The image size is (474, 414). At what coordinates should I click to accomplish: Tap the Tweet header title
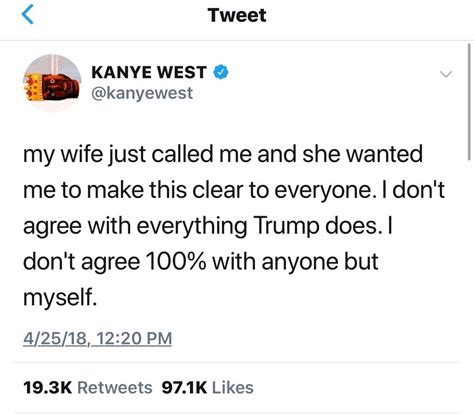237,15
